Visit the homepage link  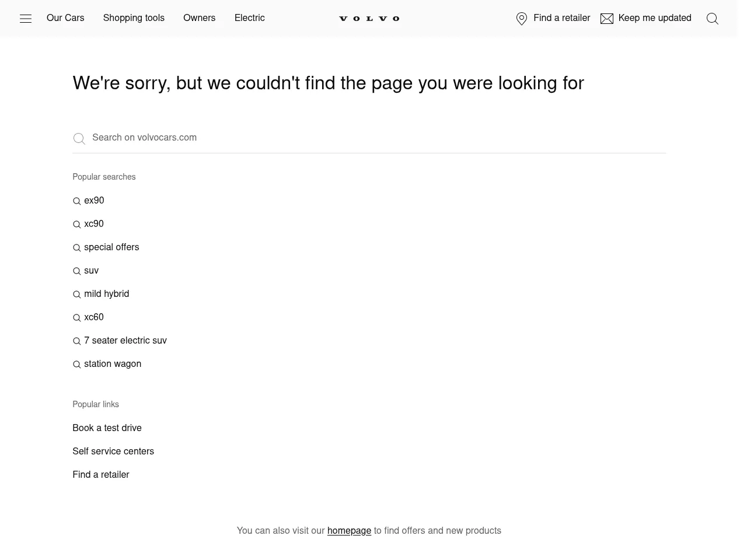click(349, 531)
